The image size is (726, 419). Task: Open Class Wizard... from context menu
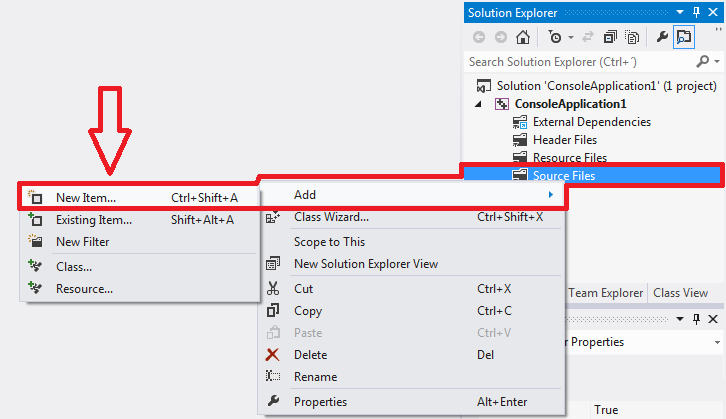[411, 217]
